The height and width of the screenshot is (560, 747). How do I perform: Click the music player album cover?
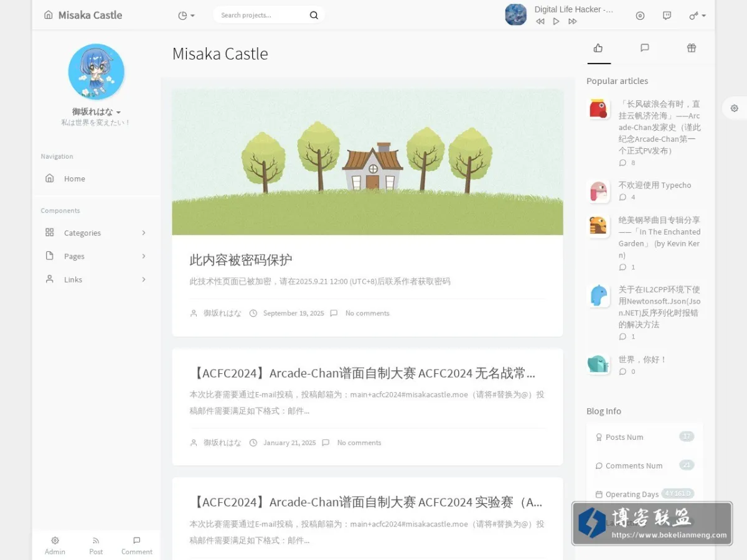click(515, 14)
